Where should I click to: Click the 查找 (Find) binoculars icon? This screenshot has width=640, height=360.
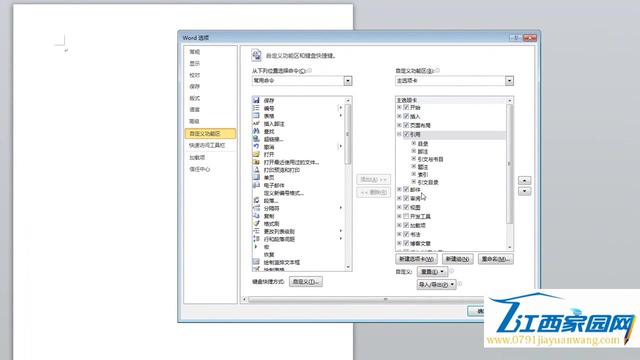pos(256,131)
